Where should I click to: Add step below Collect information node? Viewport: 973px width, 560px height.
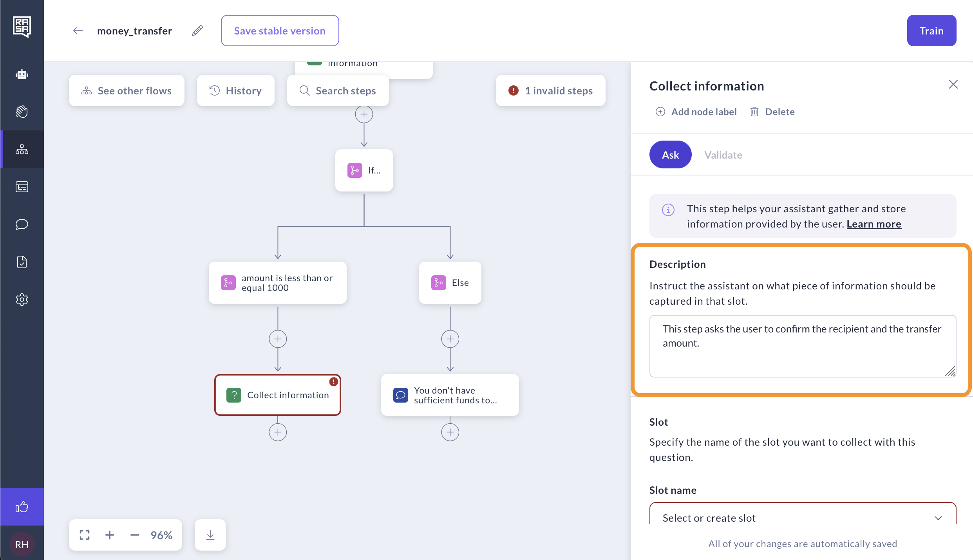(x=278, y=432)
